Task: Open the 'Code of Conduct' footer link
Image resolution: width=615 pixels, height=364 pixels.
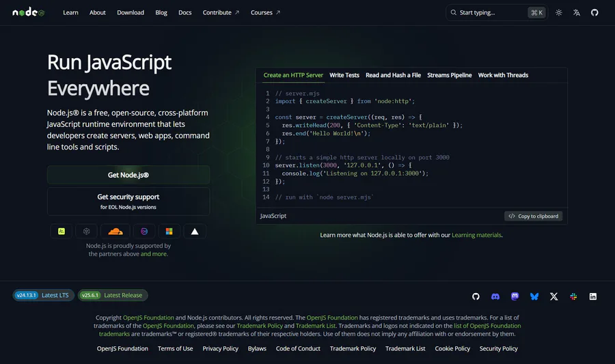Action: (298, 349)
